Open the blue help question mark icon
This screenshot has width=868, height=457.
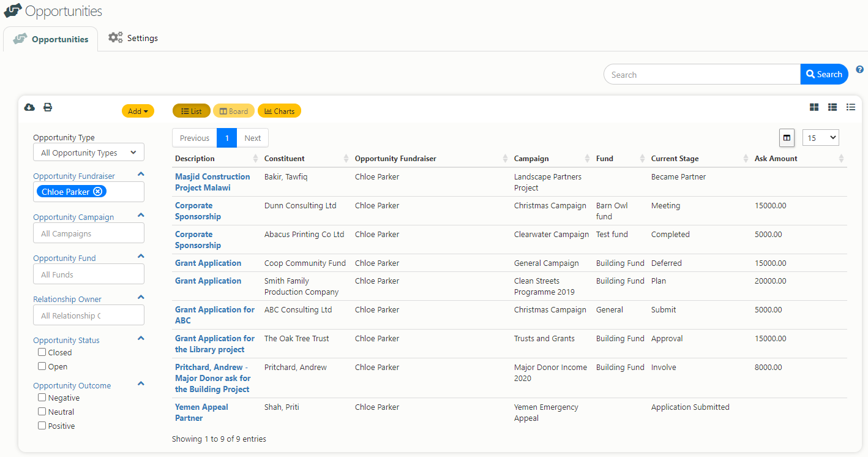pyautogui.click(x=859, y=70)
